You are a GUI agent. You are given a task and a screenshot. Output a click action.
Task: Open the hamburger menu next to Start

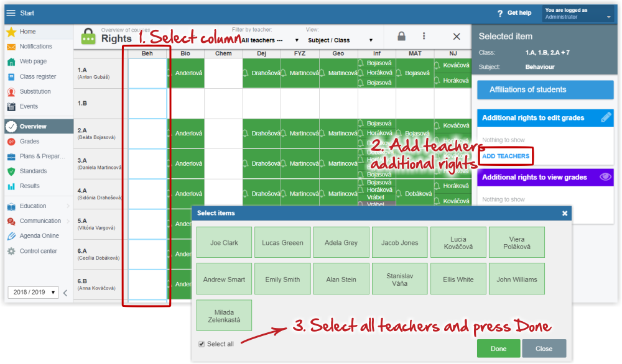click(11, 13)
